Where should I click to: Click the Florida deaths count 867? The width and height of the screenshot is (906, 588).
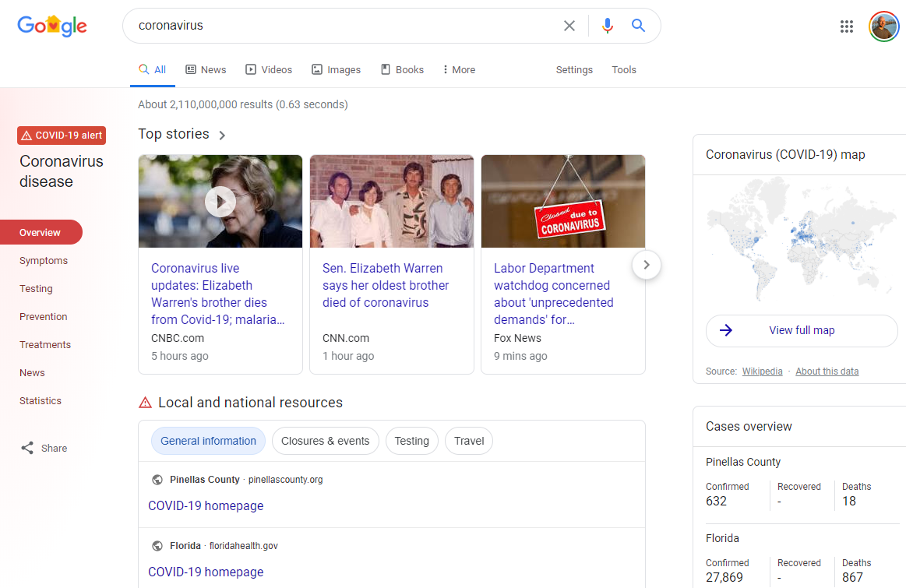coord(852,577)
